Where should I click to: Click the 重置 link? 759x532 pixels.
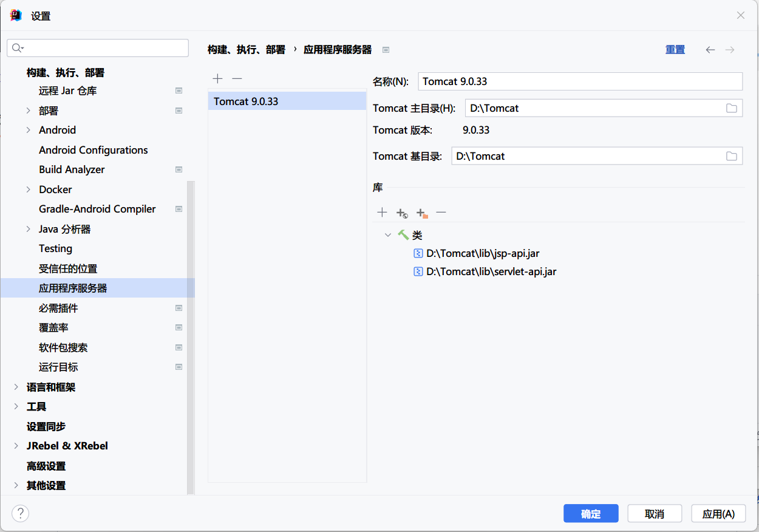coord(675,50)
